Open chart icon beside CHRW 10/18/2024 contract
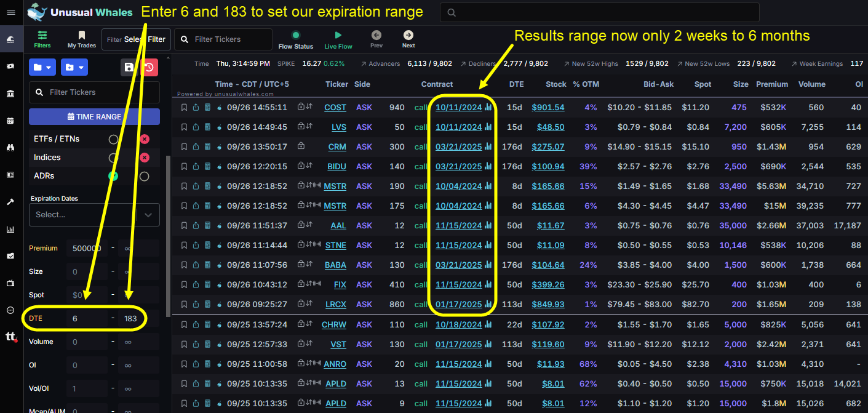 pos(488,324)
